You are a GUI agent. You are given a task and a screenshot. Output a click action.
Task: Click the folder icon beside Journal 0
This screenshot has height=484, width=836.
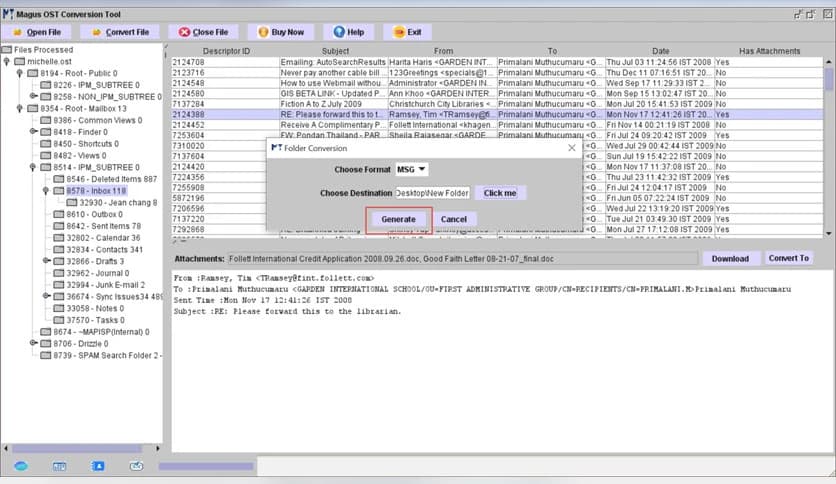click(59, 273)
